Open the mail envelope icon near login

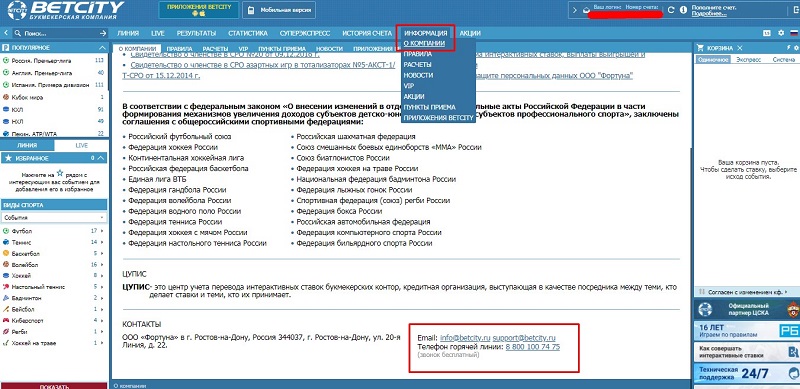pyautogui.click(x=586, y=10)
